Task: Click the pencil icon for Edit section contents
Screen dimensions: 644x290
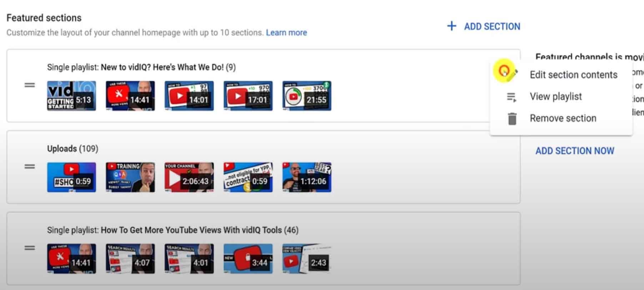Action: click(512, 75)
